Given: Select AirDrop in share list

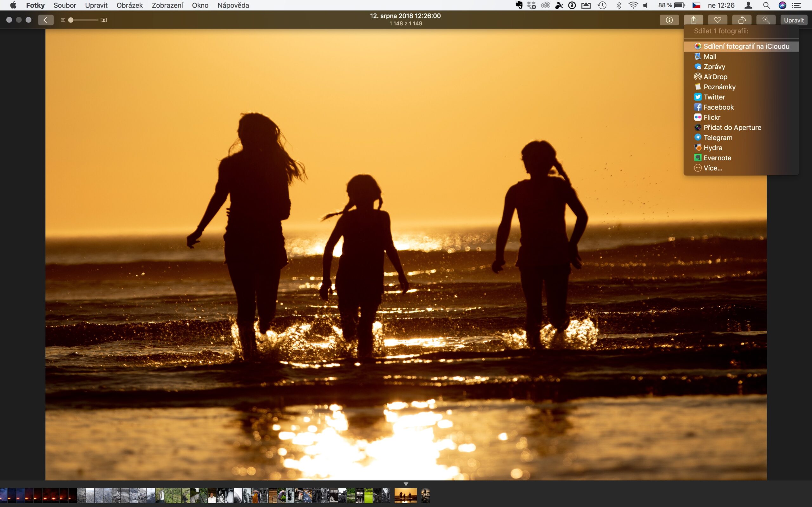Looking at the screenshot, I should click(x=715, y=77).
